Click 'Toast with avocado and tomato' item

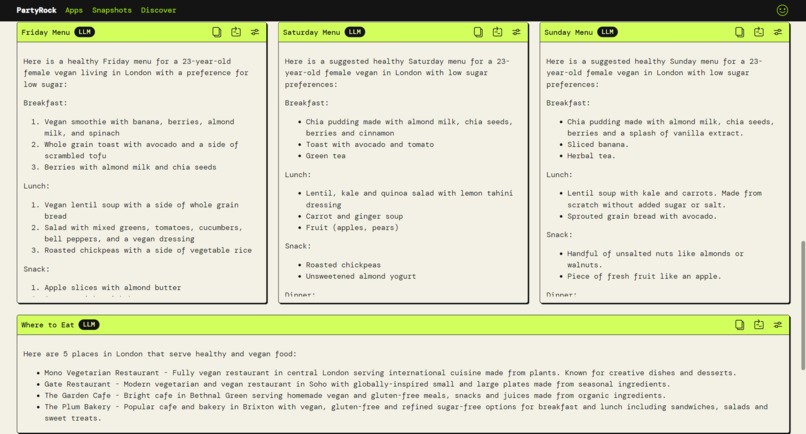click(x=370, y=144)
